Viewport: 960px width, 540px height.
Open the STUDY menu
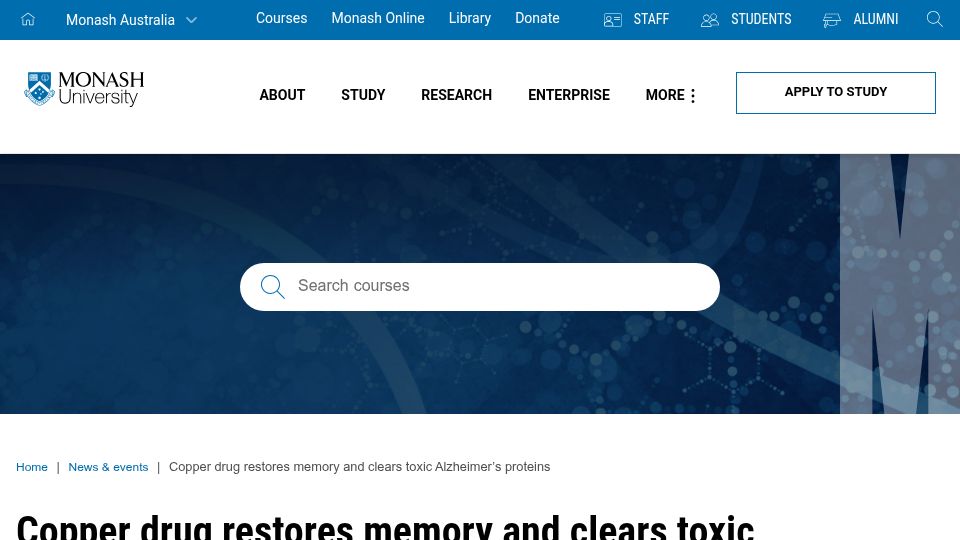point(363,95)
